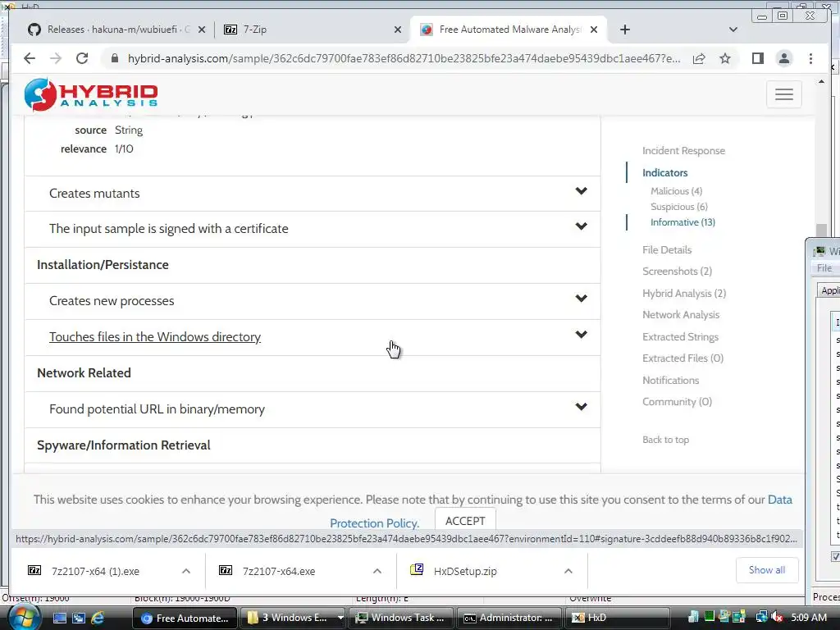Click the page scrollbar up arrow

[x=821, y=82]
